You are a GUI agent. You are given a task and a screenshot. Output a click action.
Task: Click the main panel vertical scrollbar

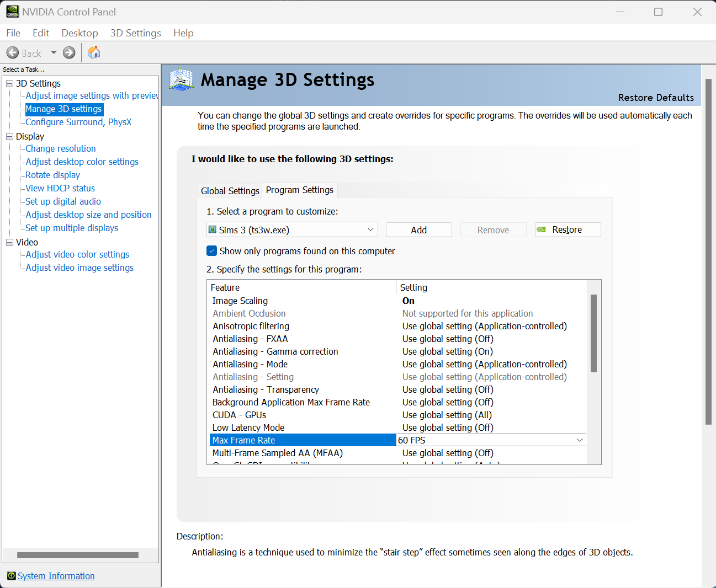tap(709, 252)
